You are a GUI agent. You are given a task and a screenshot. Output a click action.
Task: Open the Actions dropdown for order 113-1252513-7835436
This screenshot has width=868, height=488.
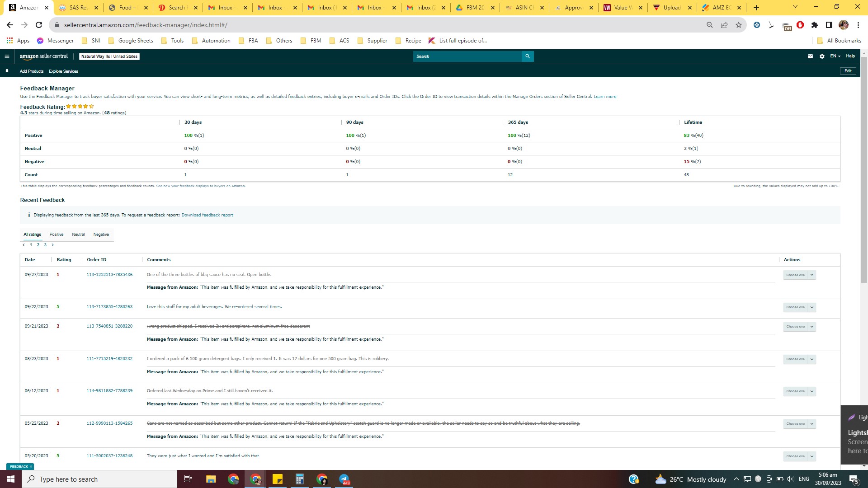tap(799, 275)
